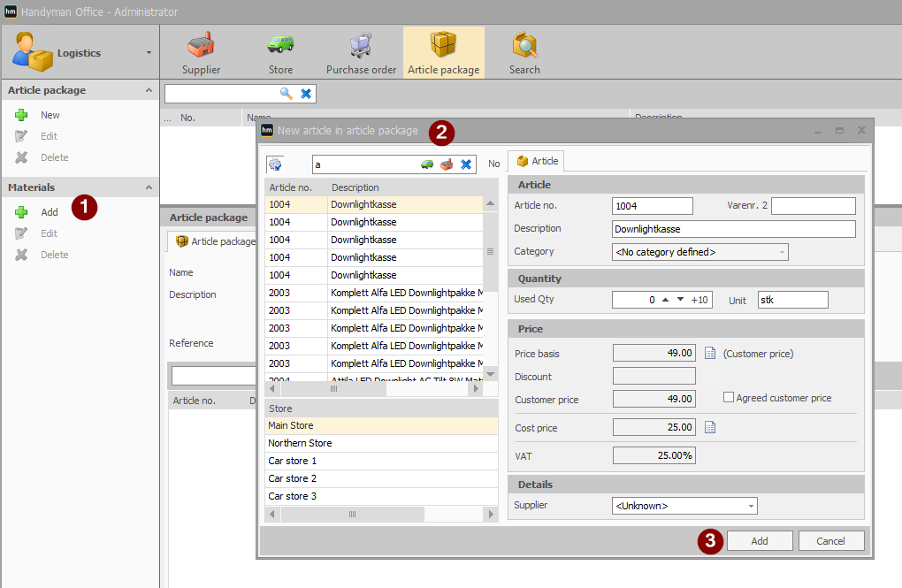The image size is (902, 588).
Task: Open the Supplier module in toolbar
Action: (x=201, y=53)
